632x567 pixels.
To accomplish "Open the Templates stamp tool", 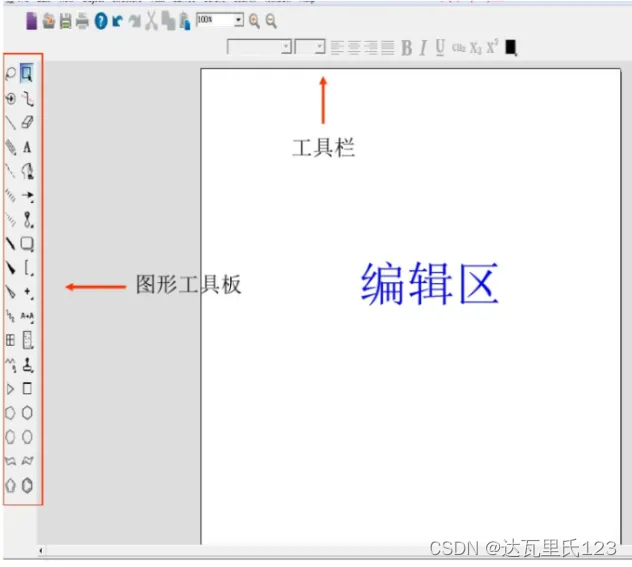I will 28,365.
